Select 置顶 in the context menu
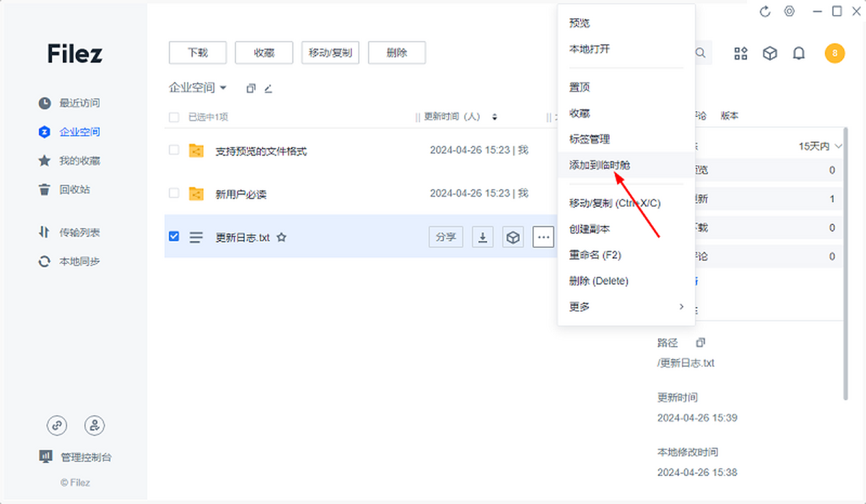Image resolution: width=866 pixels, height=504 pixels. click(x=626, y=87)
